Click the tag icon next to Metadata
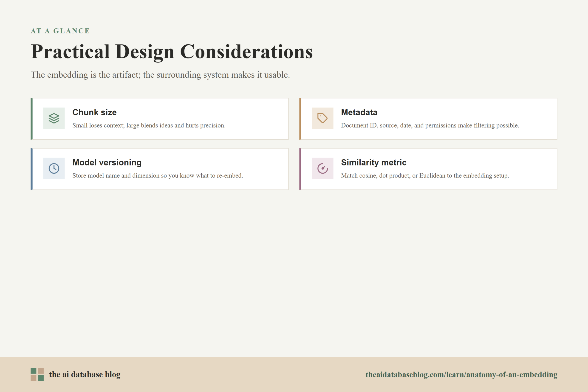The height and width of the screenshot is (392, 588). (322, 118)
